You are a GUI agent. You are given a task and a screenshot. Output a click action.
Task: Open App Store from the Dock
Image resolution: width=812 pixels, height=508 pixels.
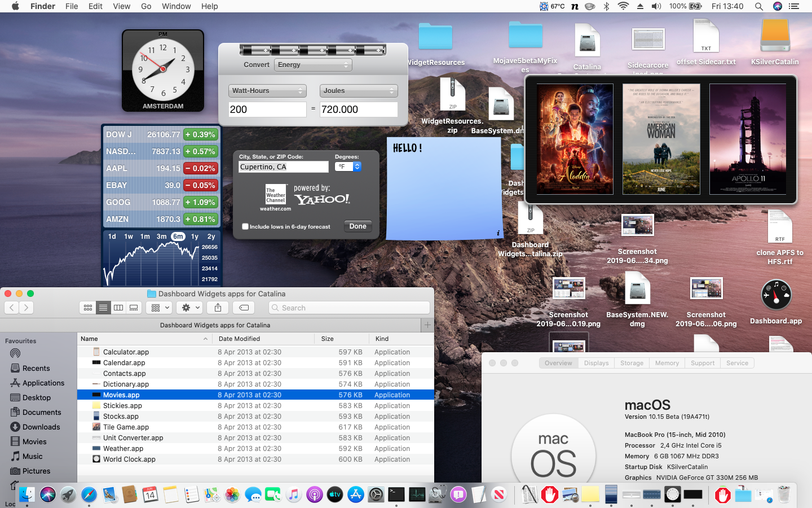point(355,495)
